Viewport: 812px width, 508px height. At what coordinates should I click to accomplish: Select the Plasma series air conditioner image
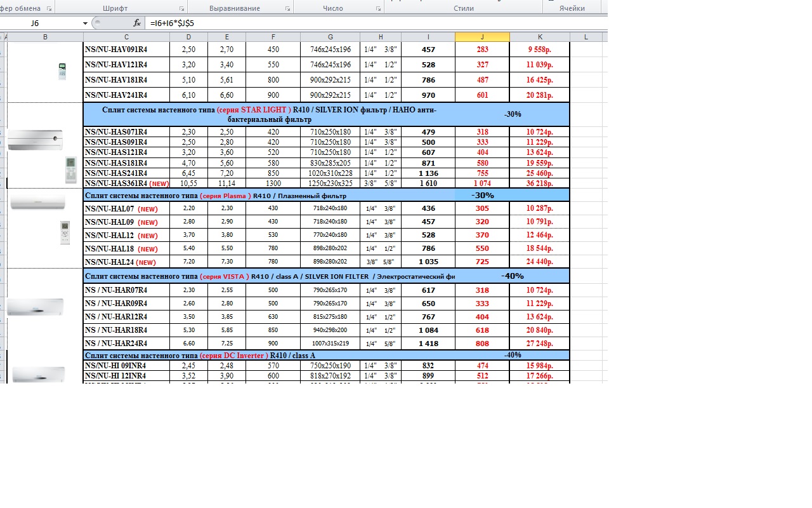[38, 202]
